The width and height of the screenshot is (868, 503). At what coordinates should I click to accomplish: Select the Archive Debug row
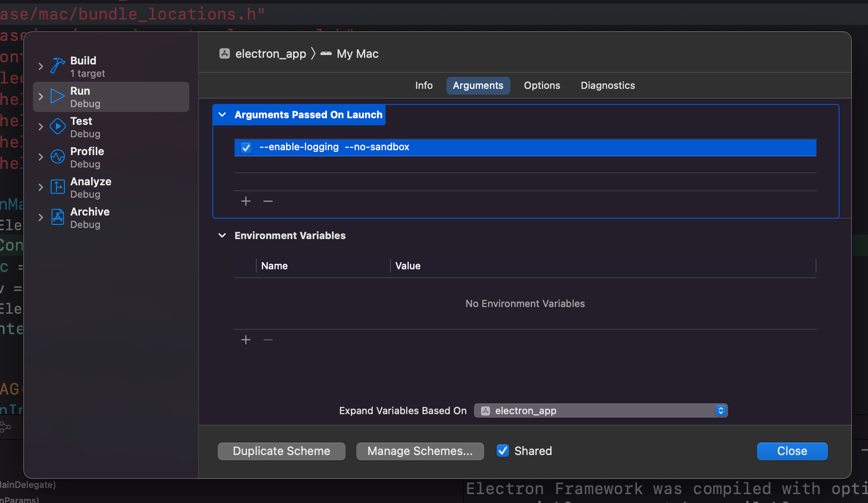(111, 218)
